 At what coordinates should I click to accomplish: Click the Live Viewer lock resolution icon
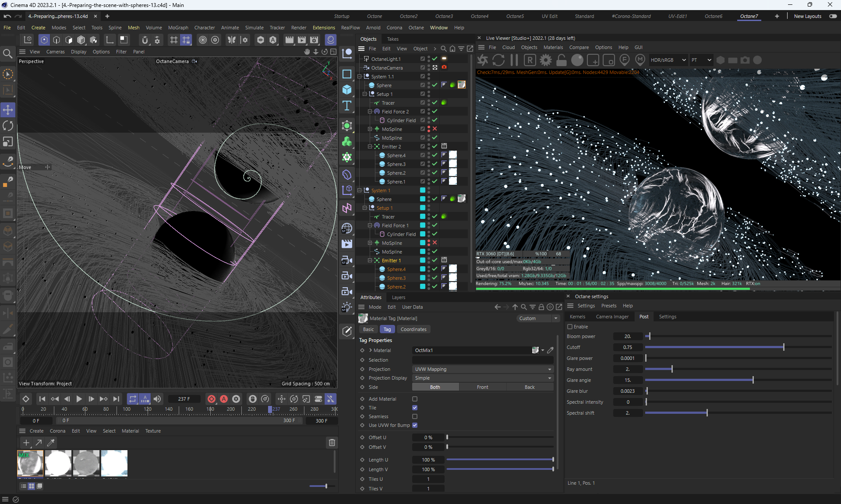(562, 60)
